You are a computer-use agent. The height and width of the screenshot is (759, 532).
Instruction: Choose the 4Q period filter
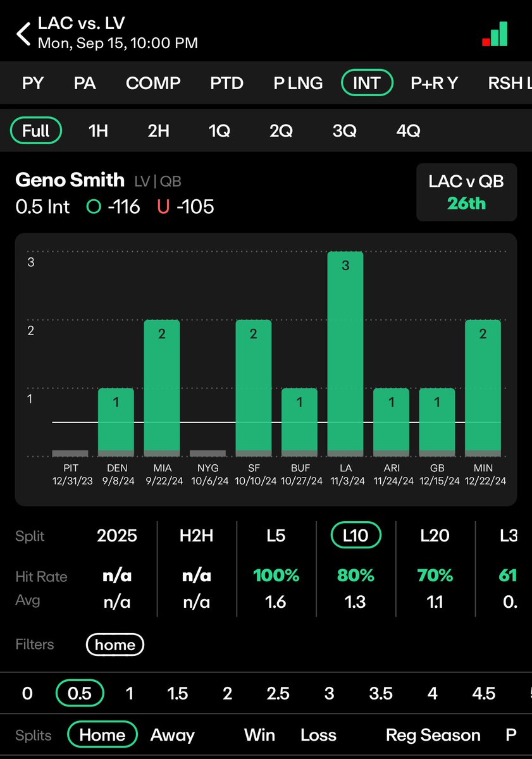click(x=408, y=131)
